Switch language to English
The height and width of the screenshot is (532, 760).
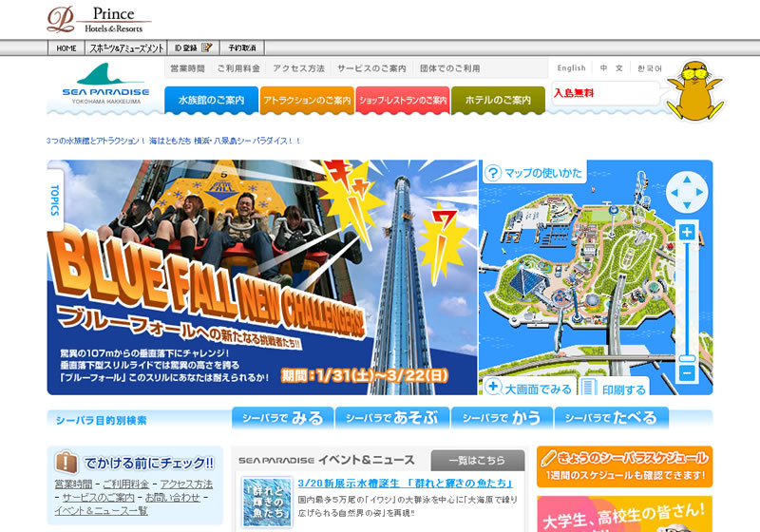click(x=572, y=68)
